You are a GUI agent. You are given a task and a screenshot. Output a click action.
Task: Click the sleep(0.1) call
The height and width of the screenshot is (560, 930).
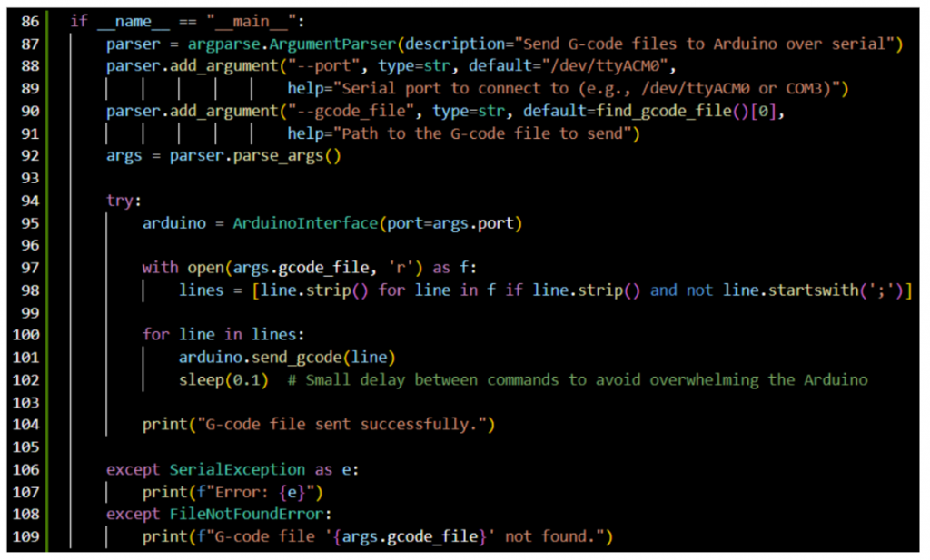pyautogui.click(x=223, y=379)
